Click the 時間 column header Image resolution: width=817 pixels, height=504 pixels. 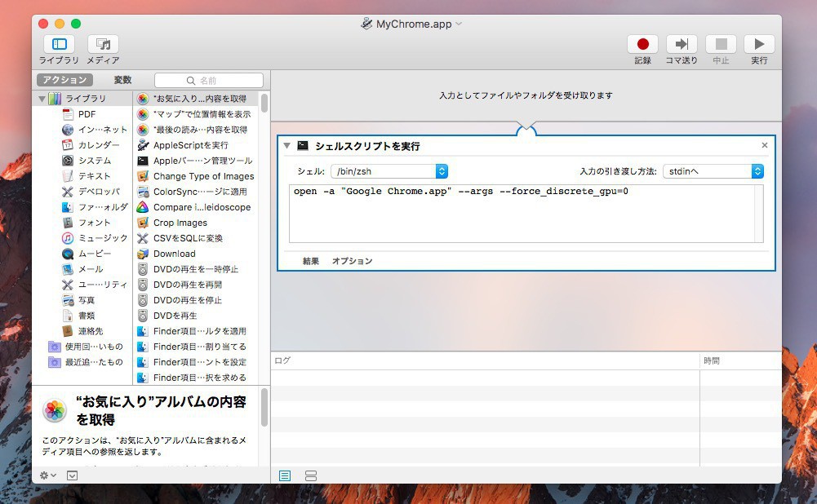(x=740, y=360)
